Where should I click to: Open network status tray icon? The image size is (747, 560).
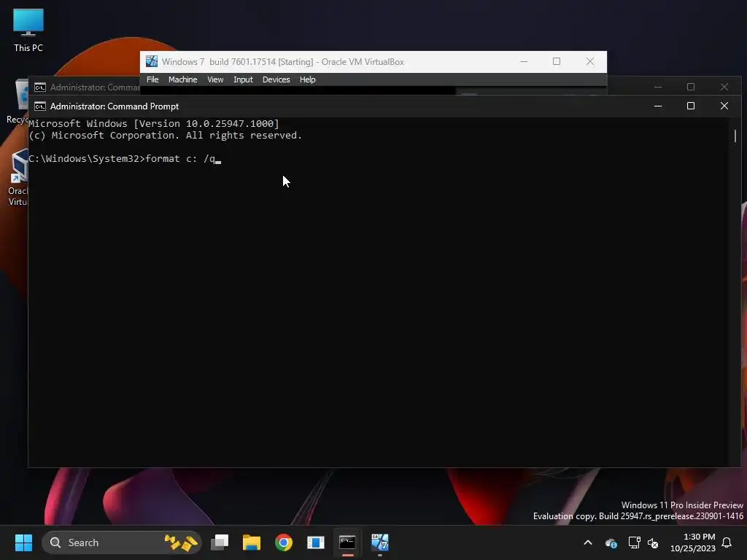[634, 542]
